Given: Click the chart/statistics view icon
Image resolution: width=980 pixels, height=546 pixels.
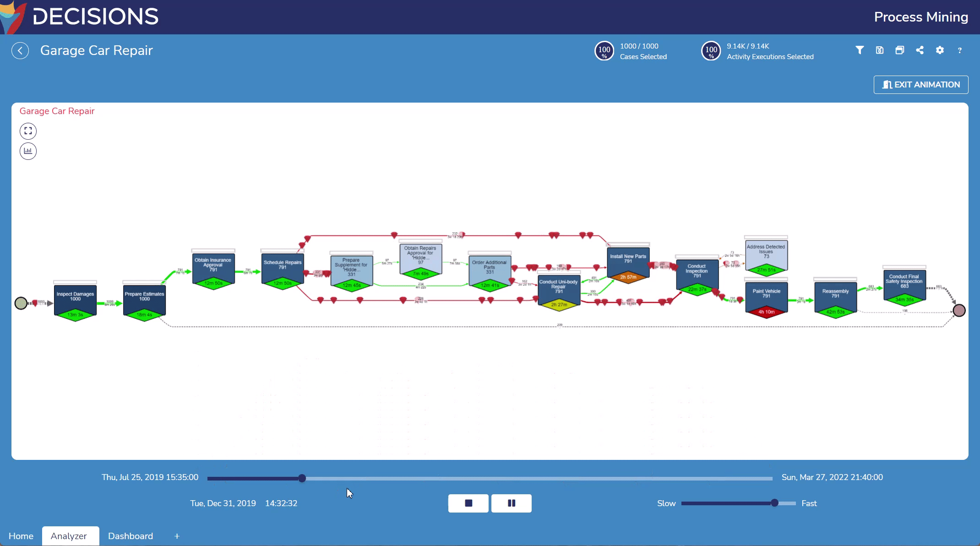Looking at the screenshot, I should pyautogui.click(x=27, y=150).
